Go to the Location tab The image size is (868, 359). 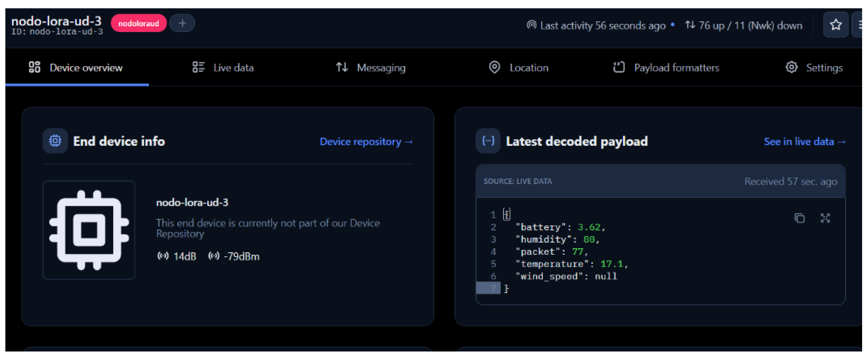click(518, 68)
